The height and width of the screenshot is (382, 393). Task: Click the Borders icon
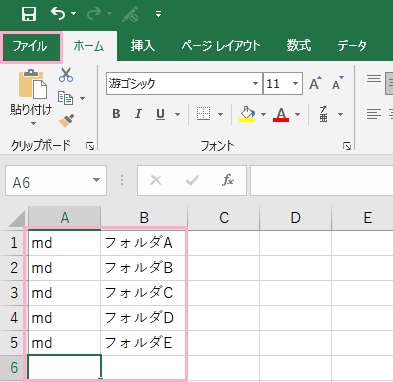203,114
